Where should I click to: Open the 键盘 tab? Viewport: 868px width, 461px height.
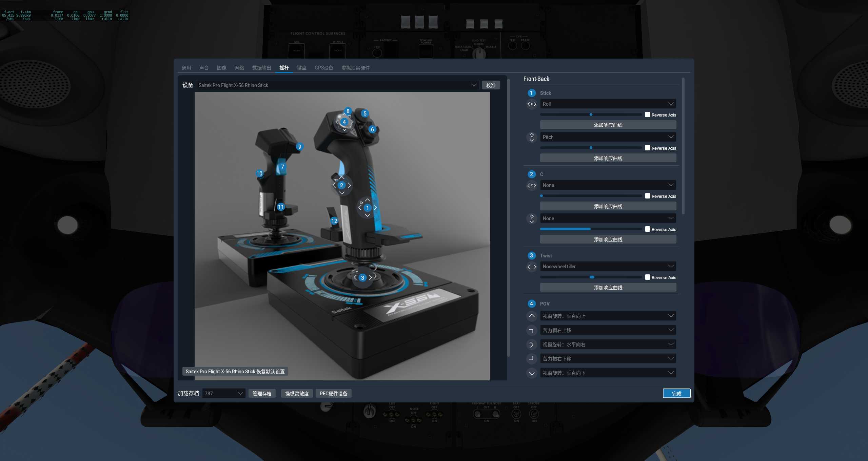click(301, 68)
